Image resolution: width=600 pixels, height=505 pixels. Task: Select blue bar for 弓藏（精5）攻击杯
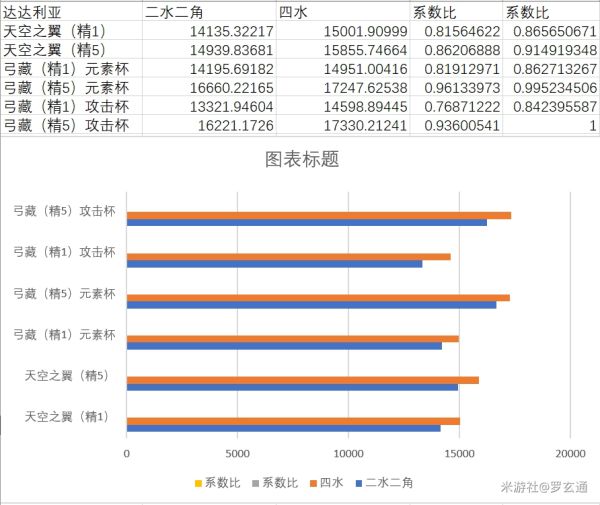click(x=307, y=222)
